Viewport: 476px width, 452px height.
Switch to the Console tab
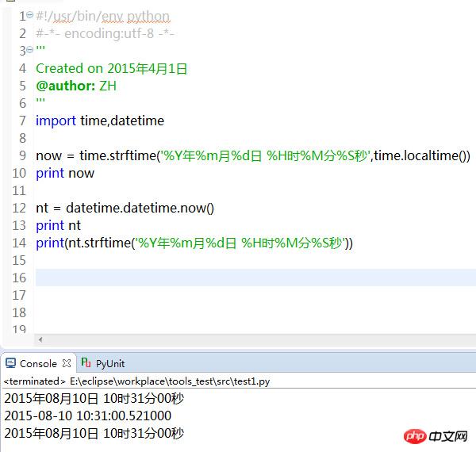(x=38, y=363)
